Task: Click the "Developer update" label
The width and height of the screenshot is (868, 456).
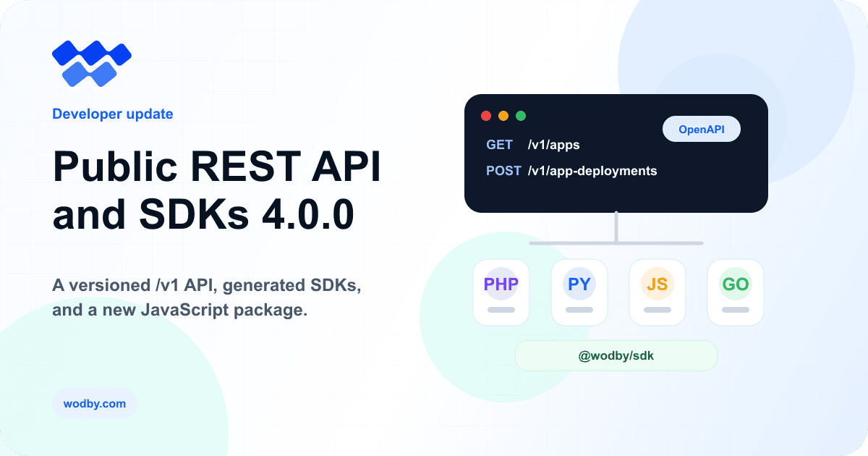Action: point(113,114)
